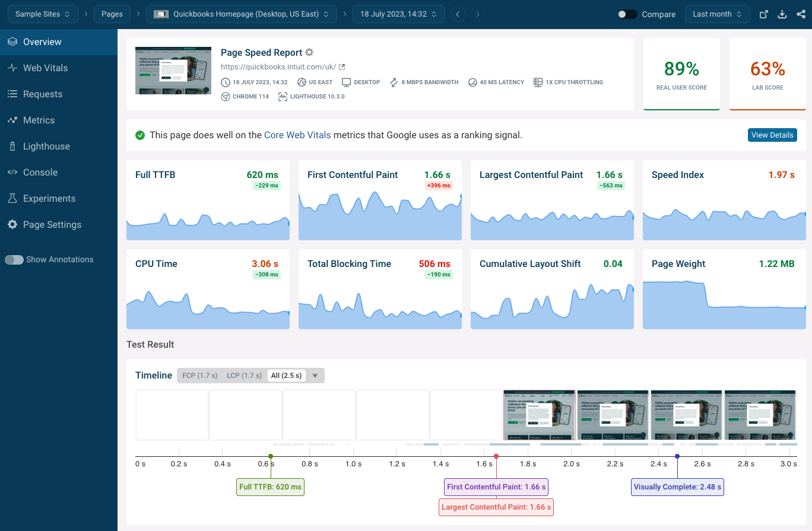Open the Page Weight metric card

[724, 289]
